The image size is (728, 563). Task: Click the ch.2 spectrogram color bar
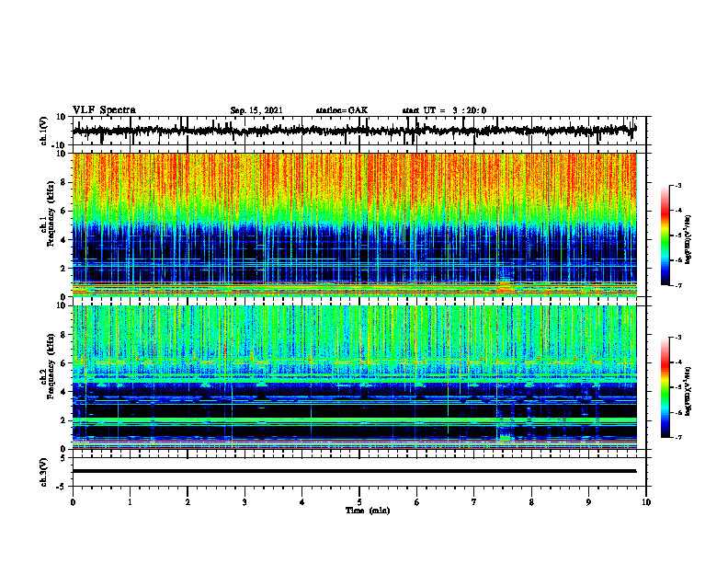click(665, 387)
